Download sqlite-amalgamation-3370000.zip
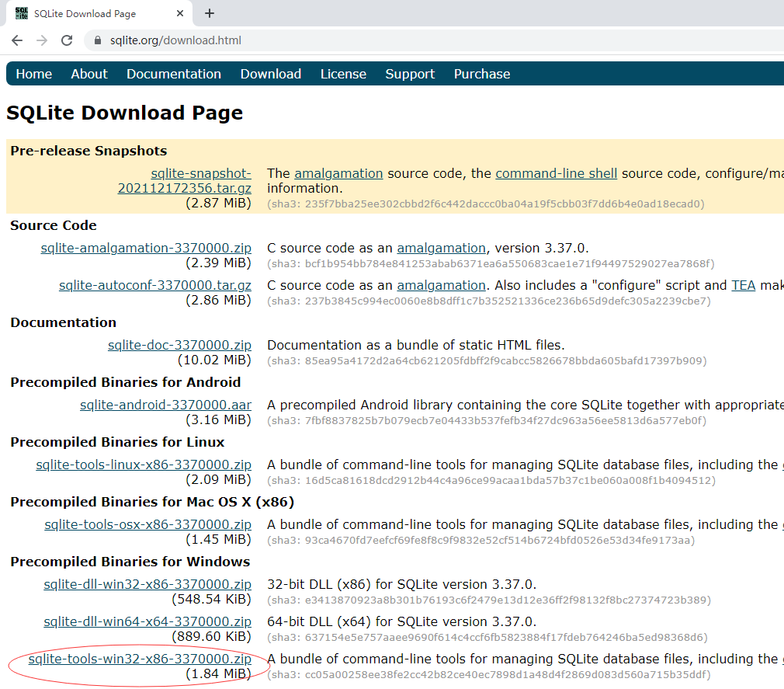Image resolution: width=784 pixels, height=689 pixels. click(x=146, y=249)
